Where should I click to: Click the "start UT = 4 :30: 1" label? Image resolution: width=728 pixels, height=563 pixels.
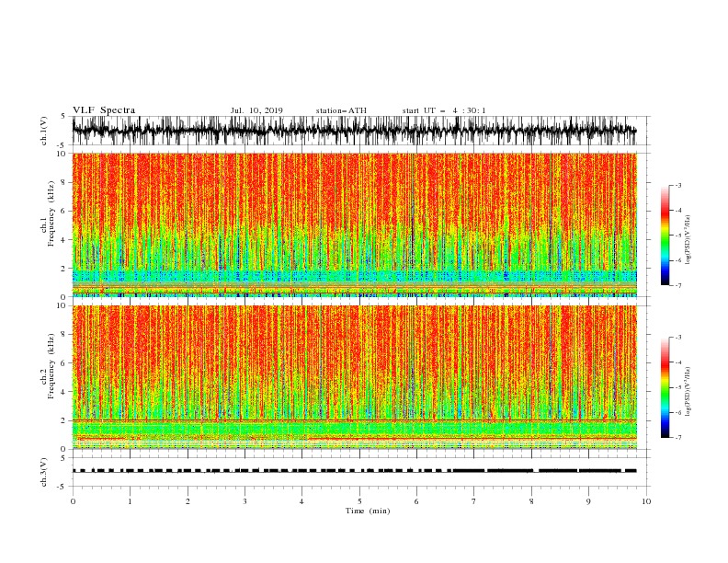tap(444, 110)
